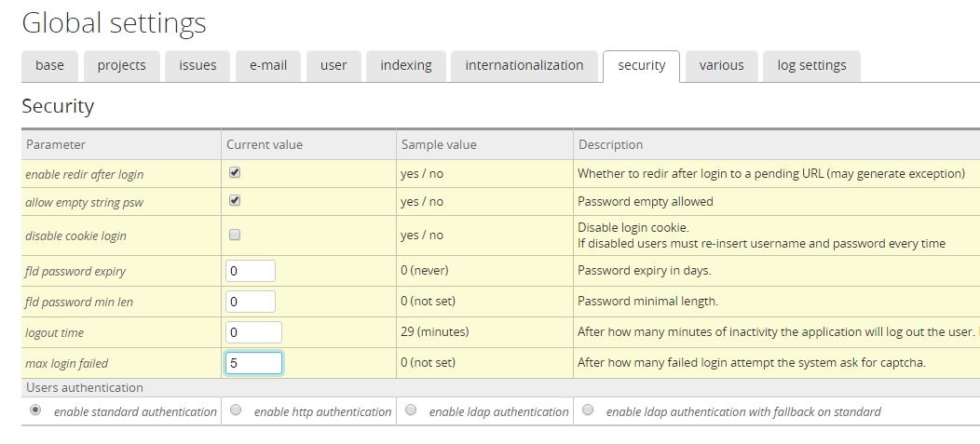The height and width of the screenshot is (444, 980).
Task: Click the logout time input field
Action: click(x=253, y=332)
